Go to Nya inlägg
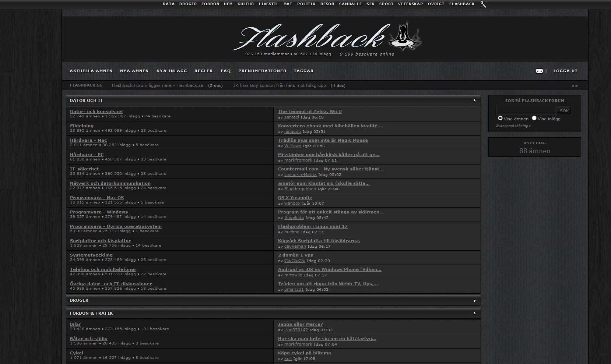 [172, 71]
